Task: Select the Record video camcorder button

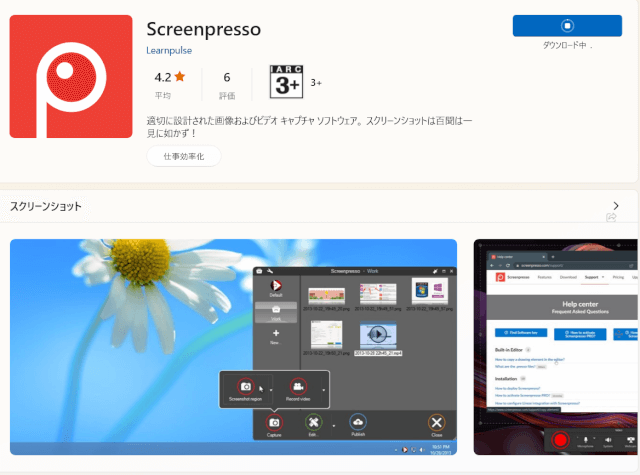Action: click(x=297, y=386)
